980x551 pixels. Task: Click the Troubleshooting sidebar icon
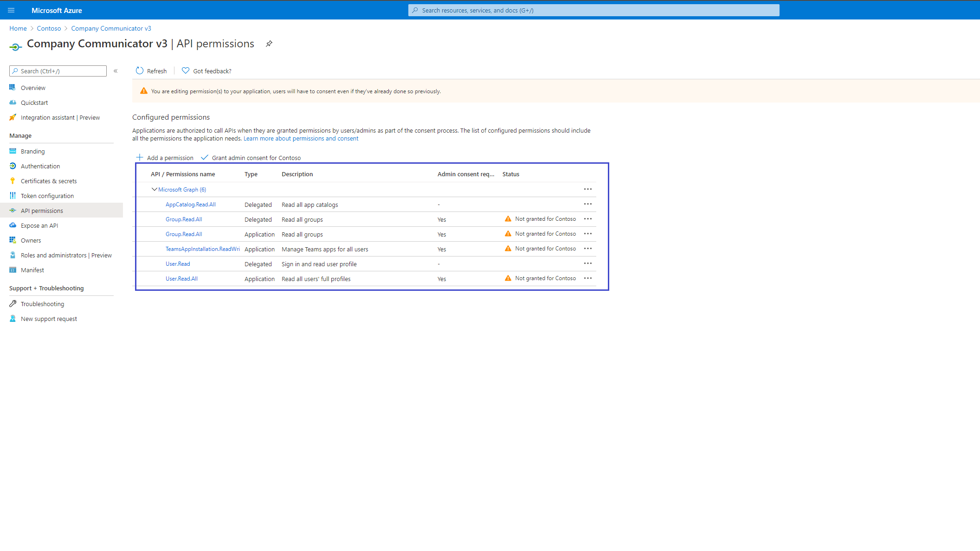click(13, 303)
